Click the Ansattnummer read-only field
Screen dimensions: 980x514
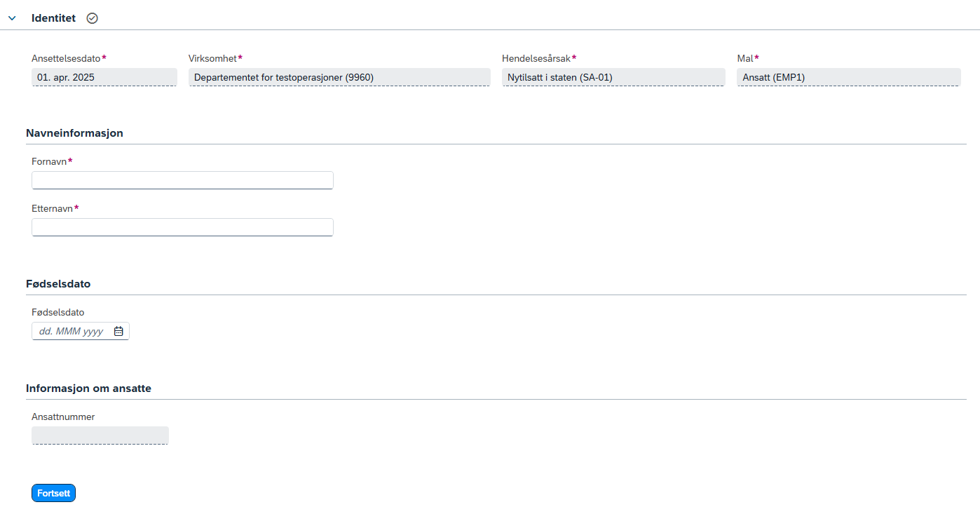100,435
